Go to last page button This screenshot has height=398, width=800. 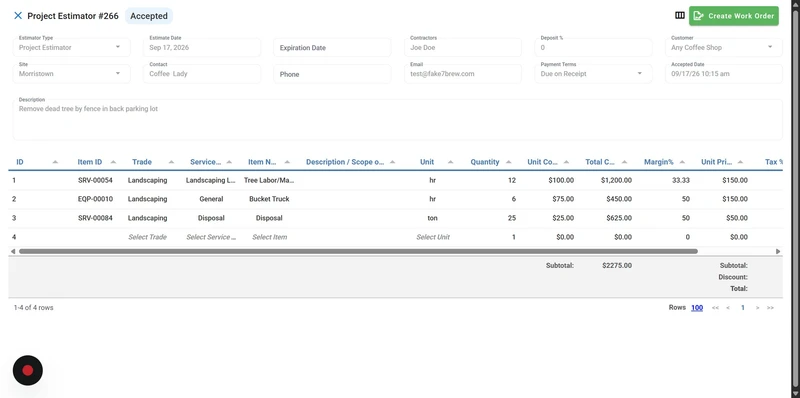770,308
